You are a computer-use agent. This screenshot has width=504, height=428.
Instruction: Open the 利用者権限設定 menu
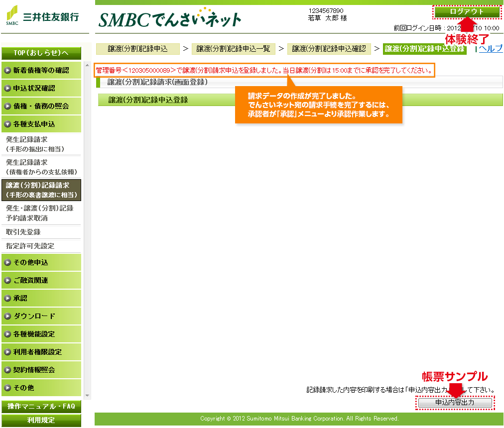point(41,352)
